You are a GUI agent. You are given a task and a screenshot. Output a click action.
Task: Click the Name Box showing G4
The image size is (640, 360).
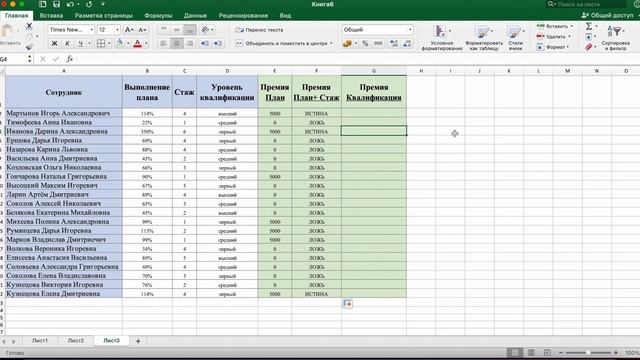pos(13,59)
